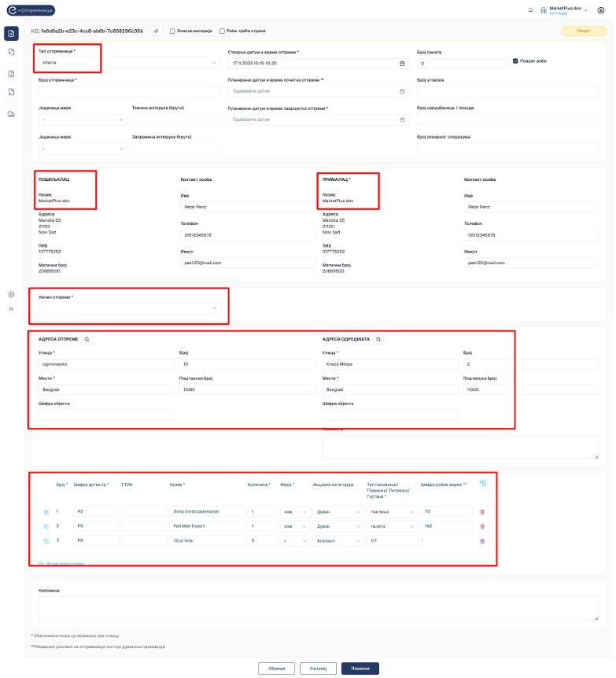Image resolution: width=616 pixels, height=678 pixels.
Task: Open the MarketPlus doo company dropdown
Action: click(569, 9)
